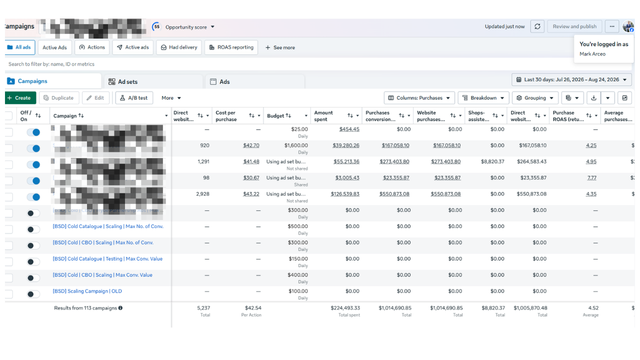The height and width of the screenshot is (360, 640).
Task: Open the Scaling Campaign OLD link
Action: click(87, 291)
